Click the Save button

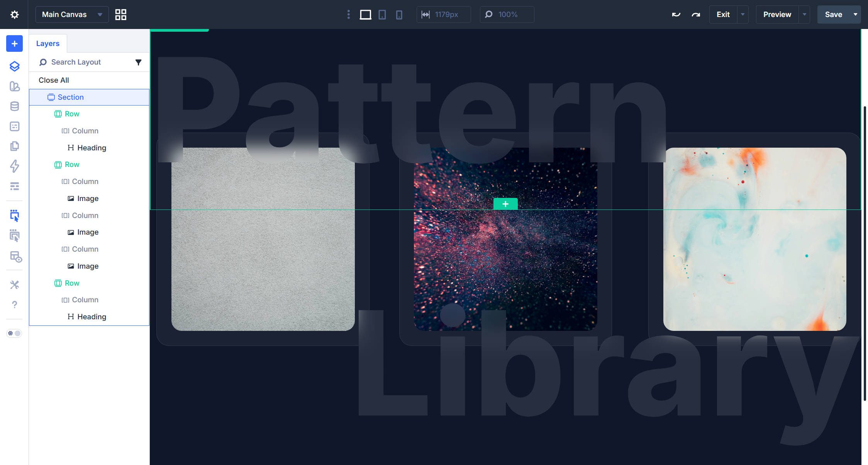point(834,14)
